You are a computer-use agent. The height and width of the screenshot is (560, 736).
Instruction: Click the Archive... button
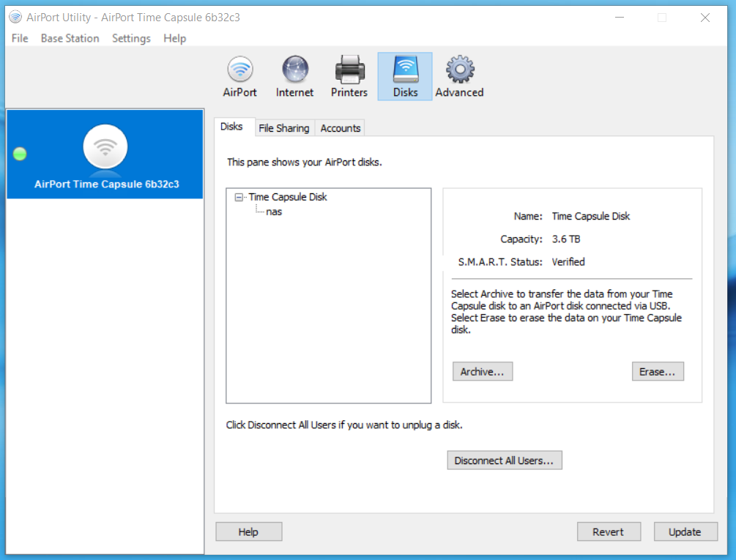point(483,371)
